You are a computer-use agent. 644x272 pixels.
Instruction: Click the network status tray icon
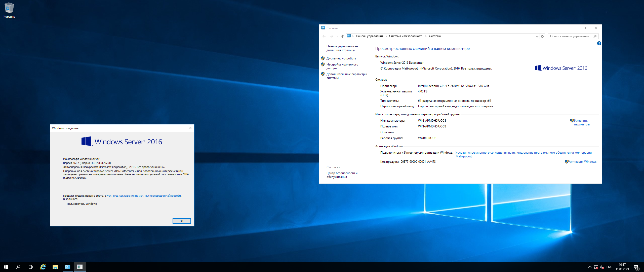coord(596,267)
